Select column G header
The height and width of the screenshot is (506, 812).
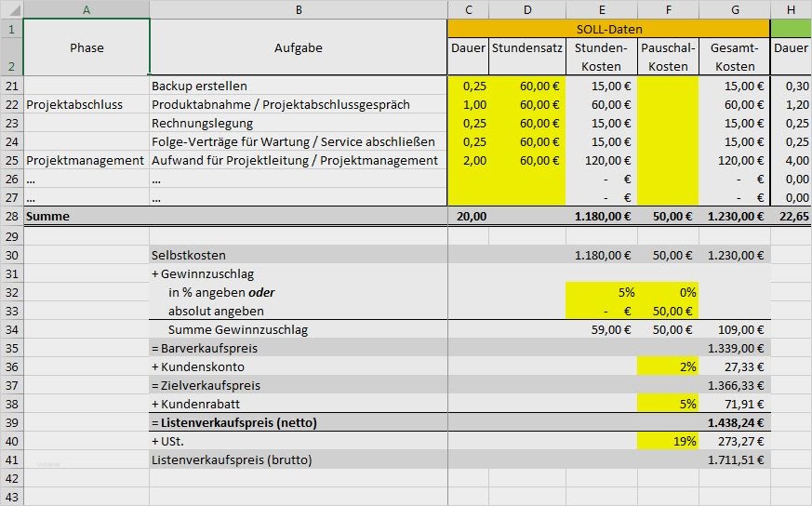[x=734, y=9]
